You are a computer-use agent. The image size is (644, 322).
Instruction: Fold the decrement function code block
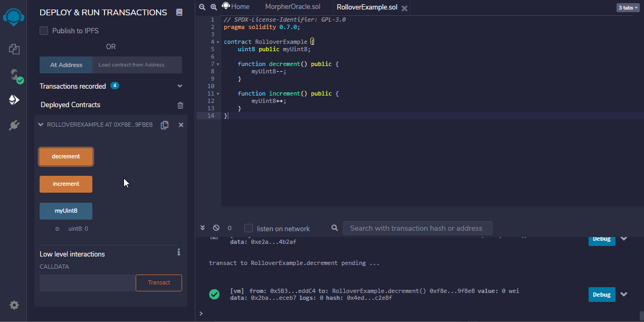pyautogui.click(x=218, y=64)
